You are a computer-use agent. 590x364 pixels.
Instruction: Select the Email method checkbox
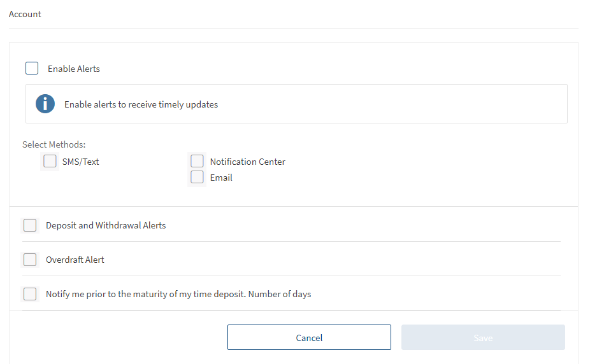(198, 178)
